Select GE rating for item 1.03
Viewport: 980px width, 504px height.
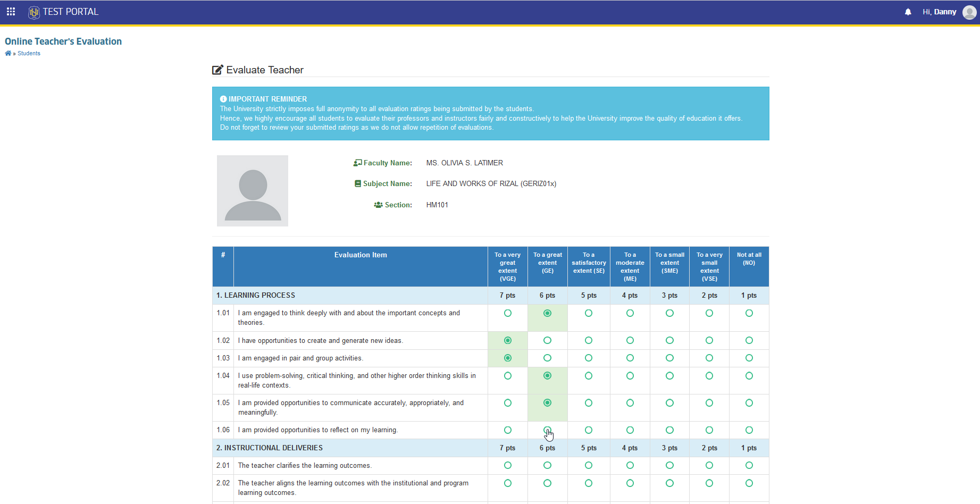[548, 358]
